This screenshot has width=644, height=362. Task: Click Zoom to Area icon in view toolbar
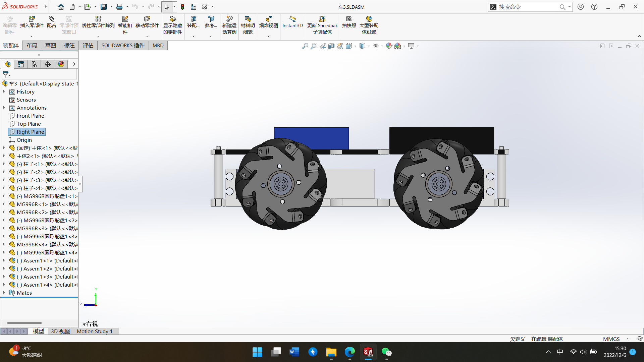[314, 46]
